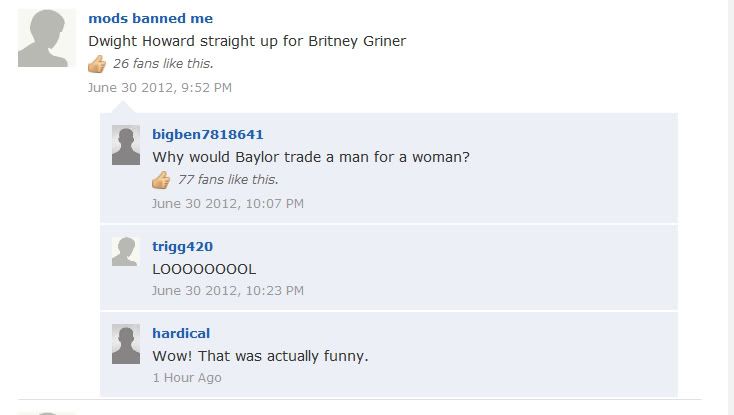This screenshot has height=415, width=734.
Task: Click the Dwight Howard straight up comment text
Action: pos(247,41)
